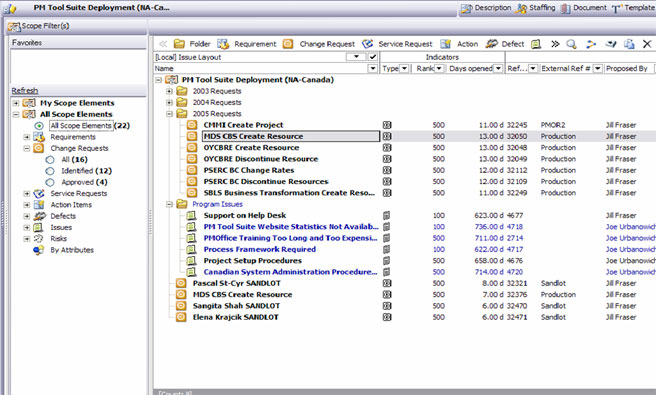This screenshot has height=395, width=656.
Task: Expand the 2004 Requests folder
Action: 169,103
